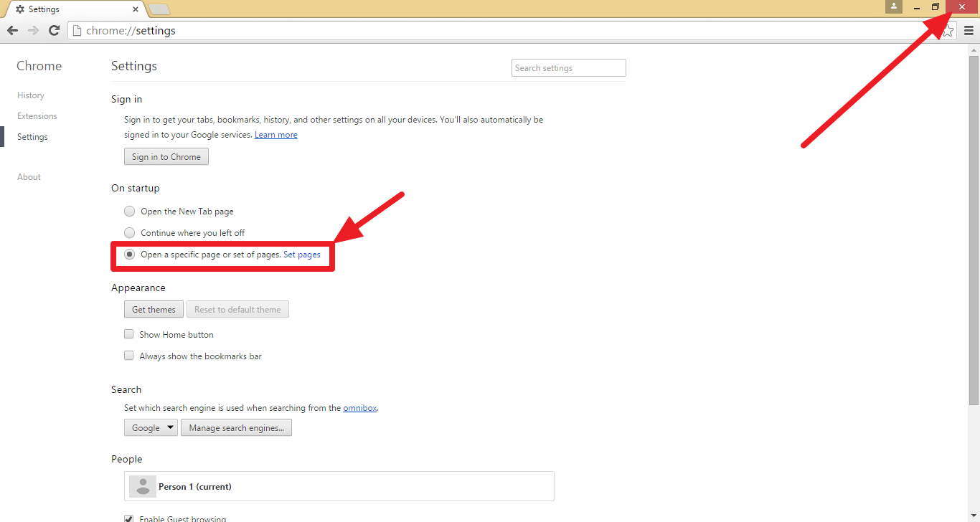Open the profile avatar button in title bar
The width and height of the screenshot is (980, 522).
tap(893, 6)
